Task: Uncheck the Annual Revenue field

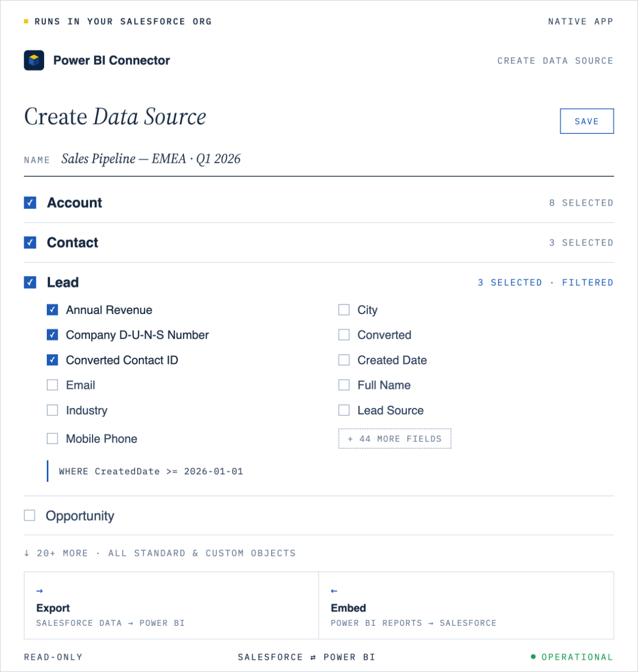Action: click(52, 310)
